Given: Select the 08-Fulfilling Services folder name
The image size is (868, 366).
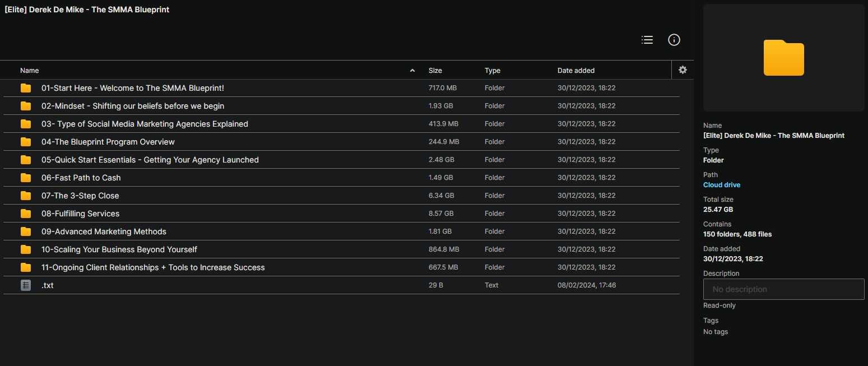Looking at the screenshot, I should [80, 214].
